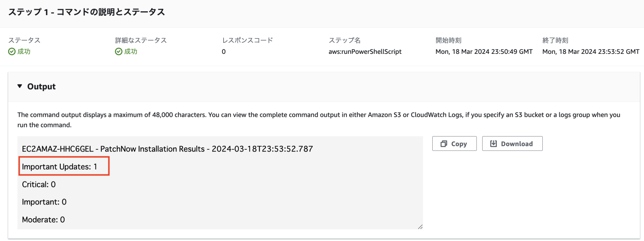Click the copy icon inside the Copy button
This screenshot has height=241, width=644.
click(x=444, y=143)
